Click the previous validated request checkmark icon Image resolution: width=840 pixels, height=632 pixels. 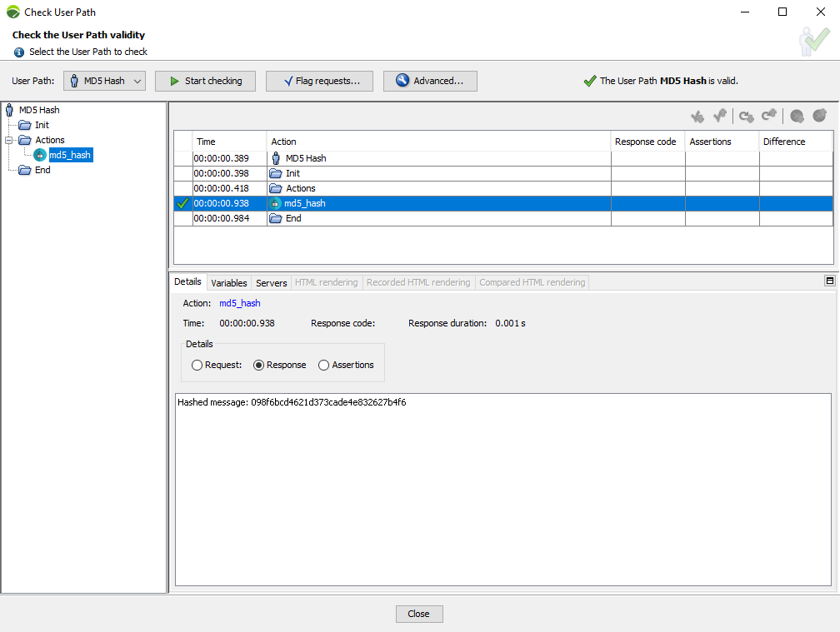click(721, 117)
